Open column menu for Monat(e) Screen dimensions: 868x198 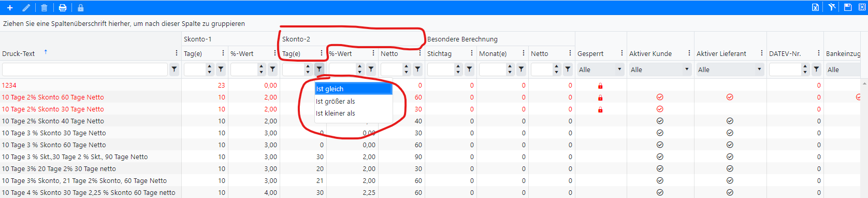click(524, 53)
